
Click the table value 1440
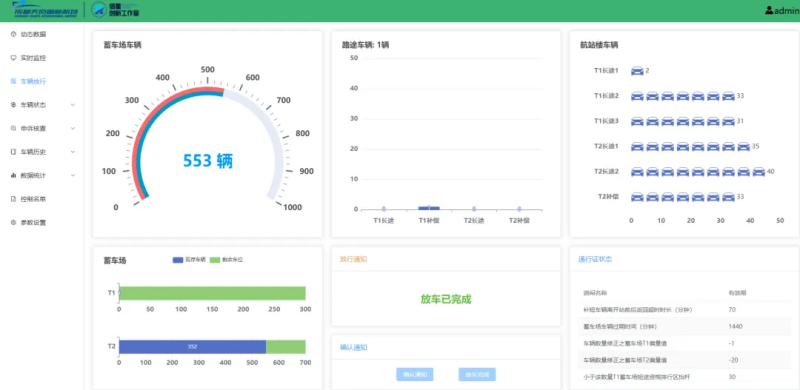pos(736,327)
